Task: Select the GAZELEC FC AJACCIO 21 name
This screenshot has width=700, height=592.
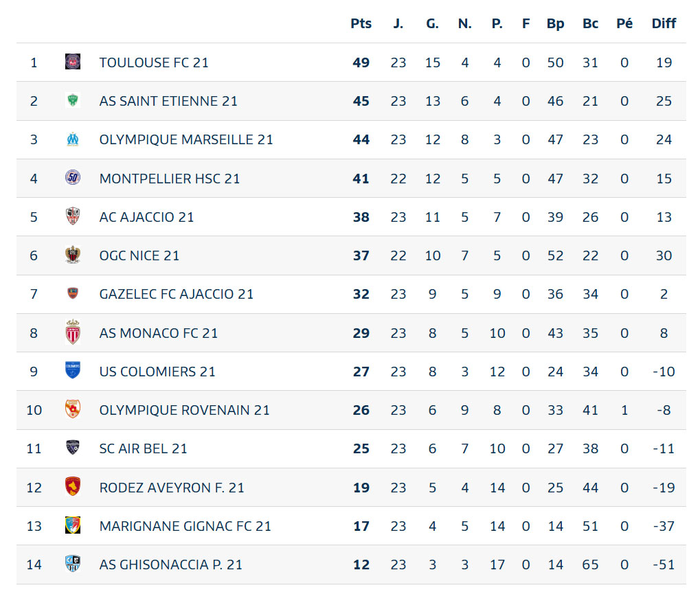Action: coord(177,294)
